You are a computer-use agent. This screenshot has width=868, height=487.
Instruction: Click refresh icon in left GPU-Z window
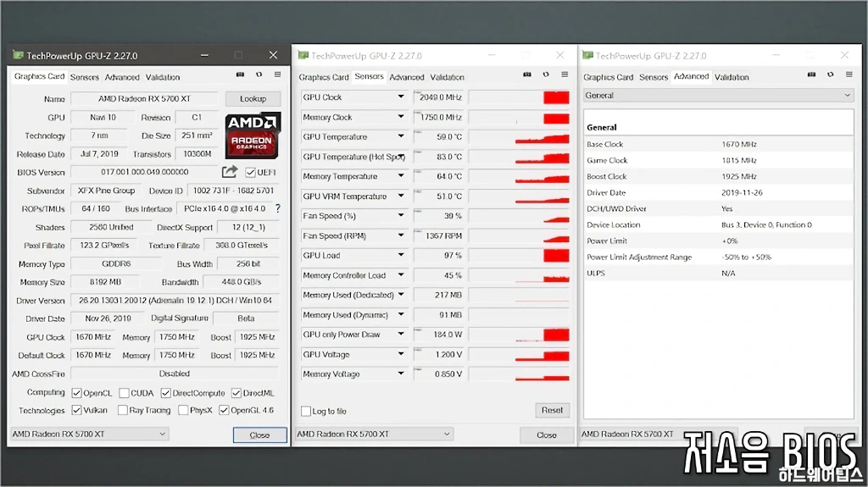tap(259, 75)
